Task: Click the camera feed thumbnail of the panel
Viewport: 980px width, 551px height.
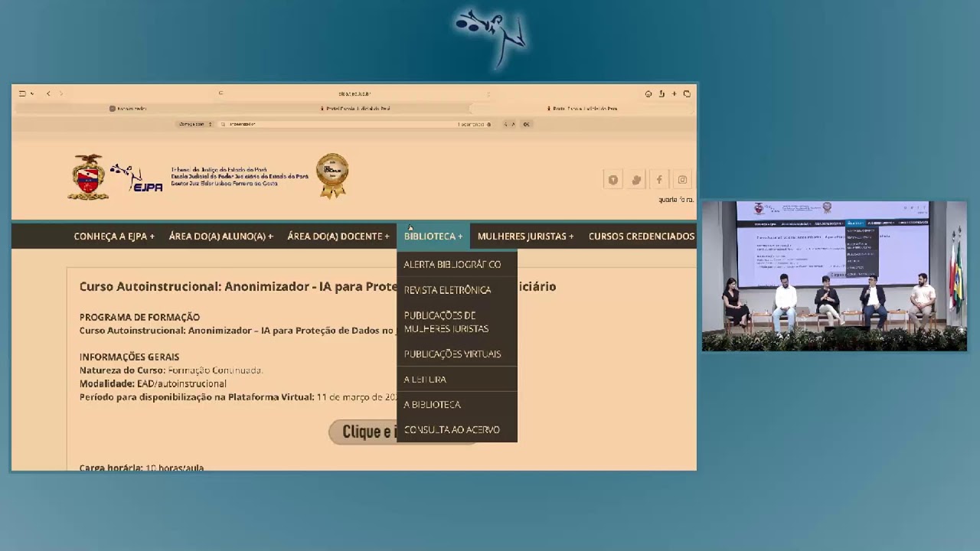Action: pos(835,276)
